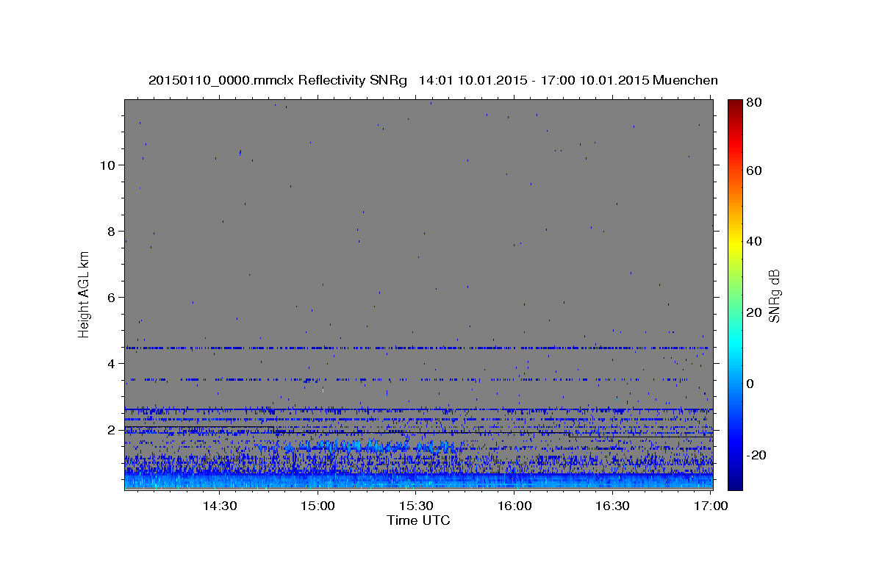The width and height of the screenshot is (882, 588).
Task: Click the blue horizontal line at 4.5 km
Action: click(x=418, y=348)
